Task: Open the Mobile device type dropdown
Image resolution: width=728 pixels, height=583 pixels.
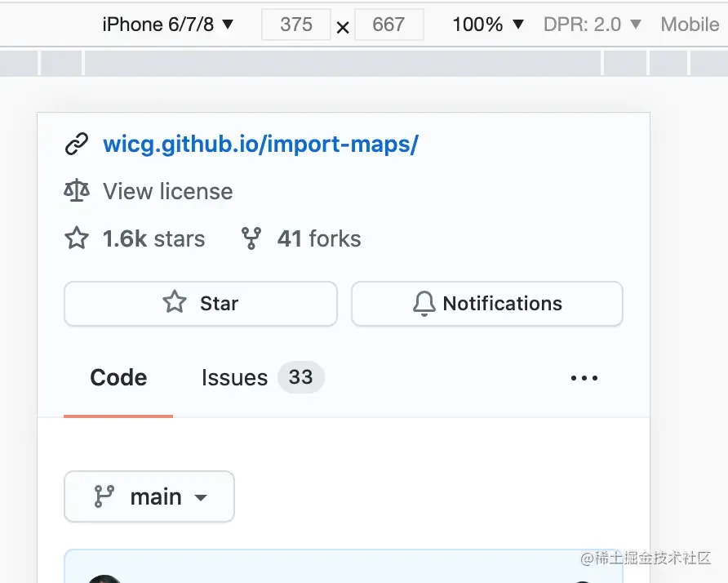Action: [x=690, y=24]
